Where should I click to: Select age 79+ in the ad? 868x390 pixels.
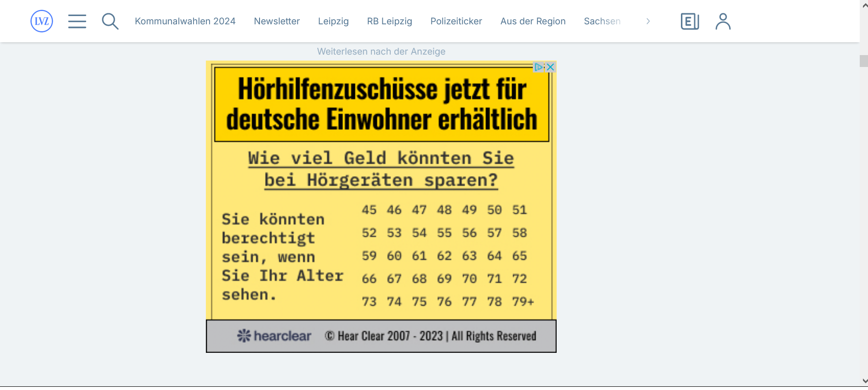(523, 301)
